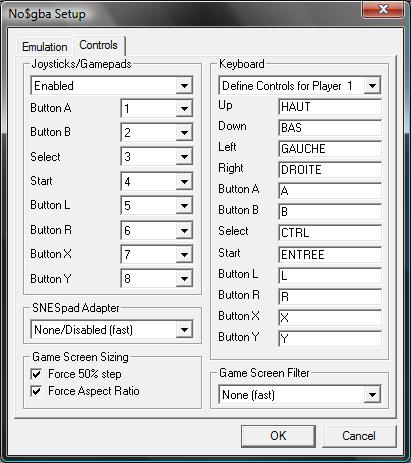Screen dimensions: 411x463
Task: Click the Cancel button
Action: (359, 436)
